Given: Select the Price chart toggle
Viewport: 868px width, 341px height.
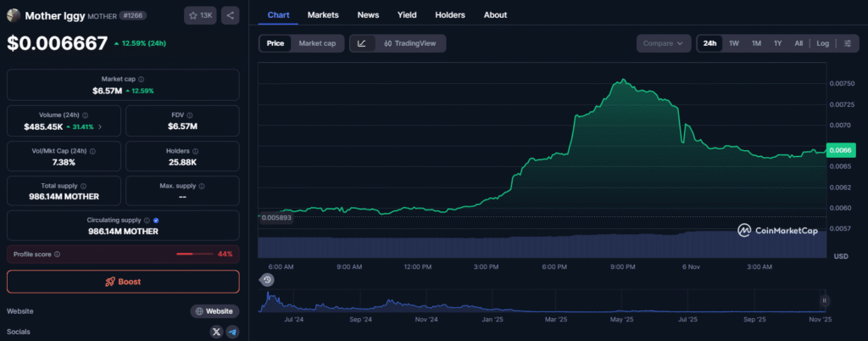Looking at the screenshot, I should click(275, 43).
